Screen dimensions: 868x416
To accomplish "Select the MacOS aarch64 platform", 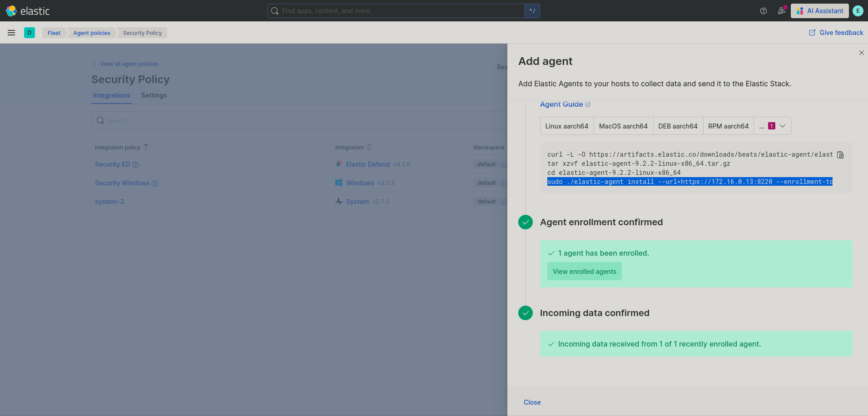I will pos(623,126).
